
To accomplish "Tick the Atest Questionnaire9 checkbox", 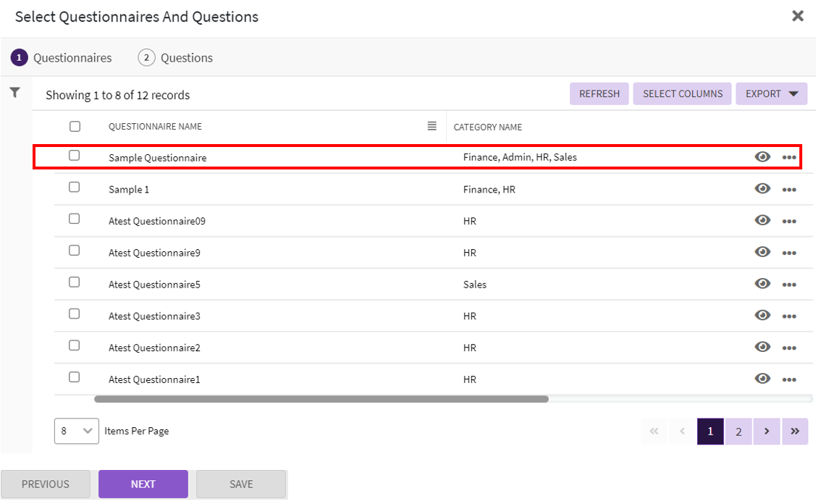I will [x=74, y=251].
